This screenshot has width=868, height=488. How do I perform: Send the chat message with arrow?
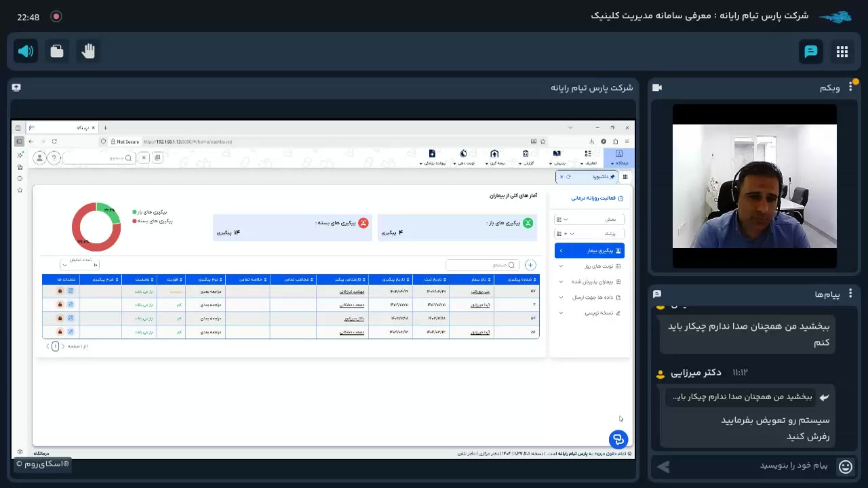[663, 466]
